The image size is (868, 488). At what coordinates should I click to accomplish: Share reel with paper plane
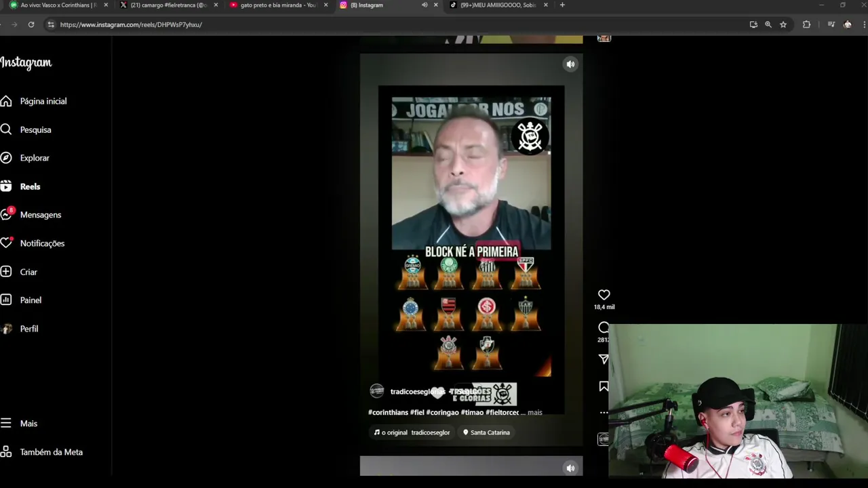(x=604, y=359)
